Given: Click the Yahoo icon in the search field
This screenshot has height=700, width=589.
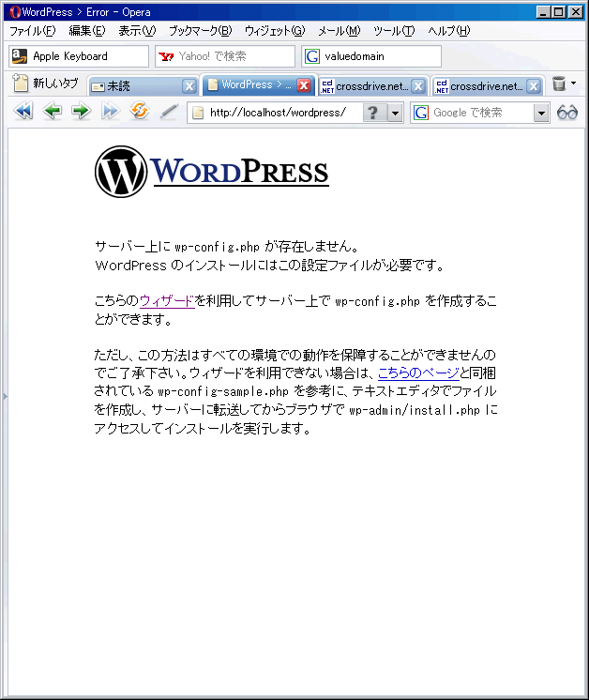Looking at the screenshot, I should [166, 56].
